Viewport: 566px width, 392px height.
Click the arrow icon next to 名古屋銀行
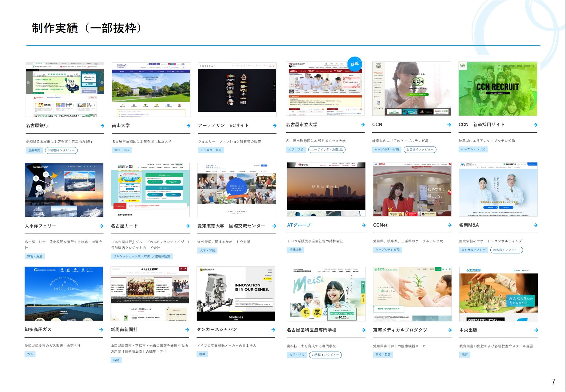coord(102,126)
